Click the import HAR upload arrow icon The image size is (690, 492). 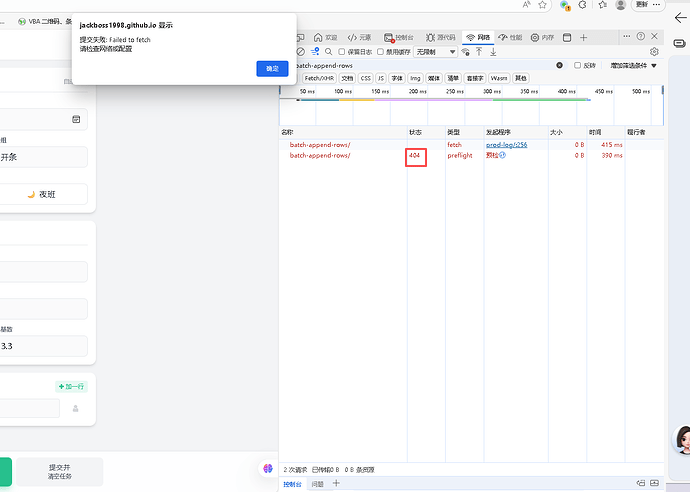[x=479, y=51]
